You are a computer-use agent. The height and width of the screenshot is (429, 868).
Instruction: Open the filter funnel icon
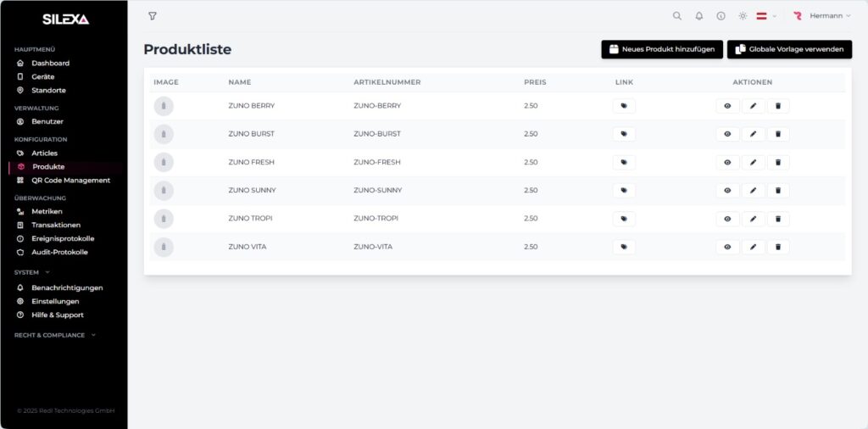(x=153, y=16)
